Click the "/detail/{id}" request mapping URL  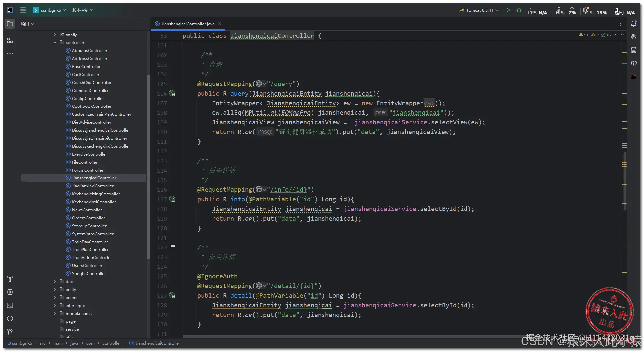click(292, 286)
